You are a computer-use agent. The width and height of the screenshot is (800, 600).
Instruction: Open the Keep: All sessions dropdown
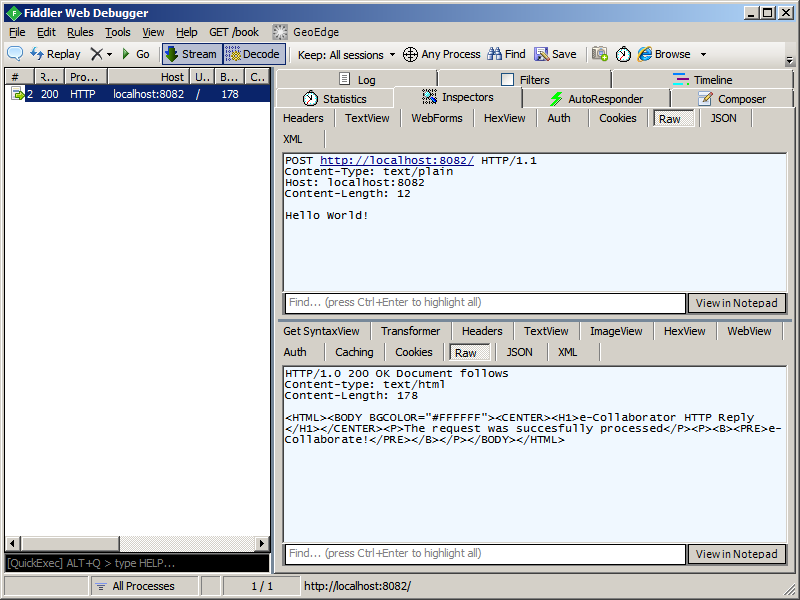(x=346, y=54)
